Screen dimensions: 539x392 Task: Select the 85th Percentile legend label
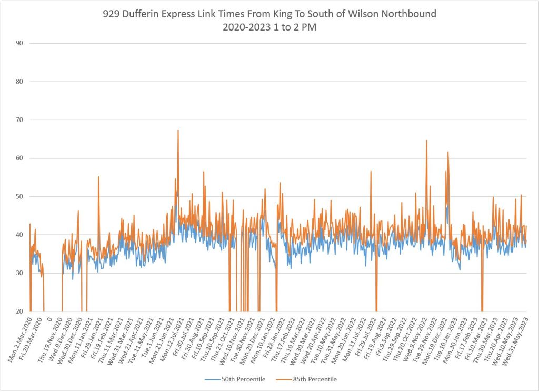318,379
